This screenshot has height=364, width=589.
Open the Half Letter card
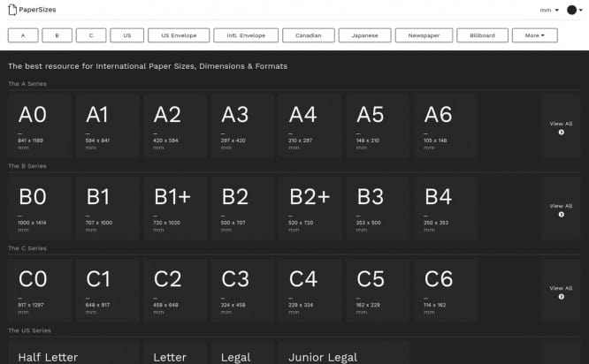tap(73, 353)
